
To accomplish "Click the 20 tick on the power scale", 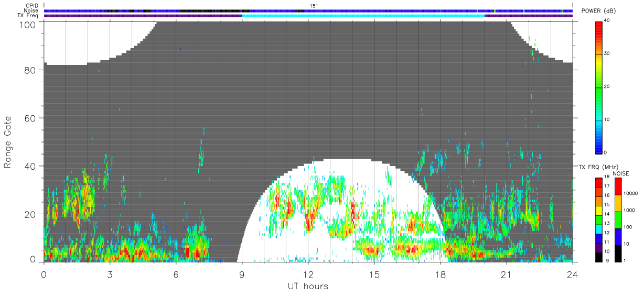I will pos(607,87).
